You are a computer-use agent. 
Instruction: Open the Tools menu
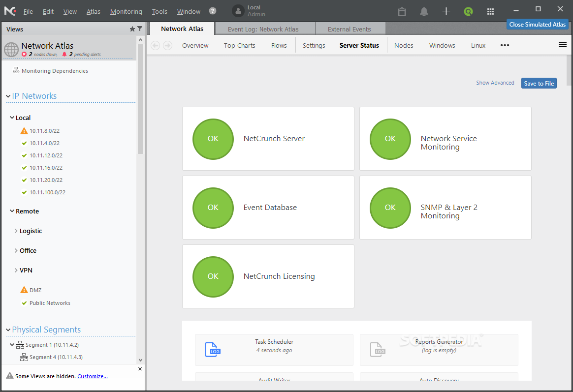coord(159,11)
